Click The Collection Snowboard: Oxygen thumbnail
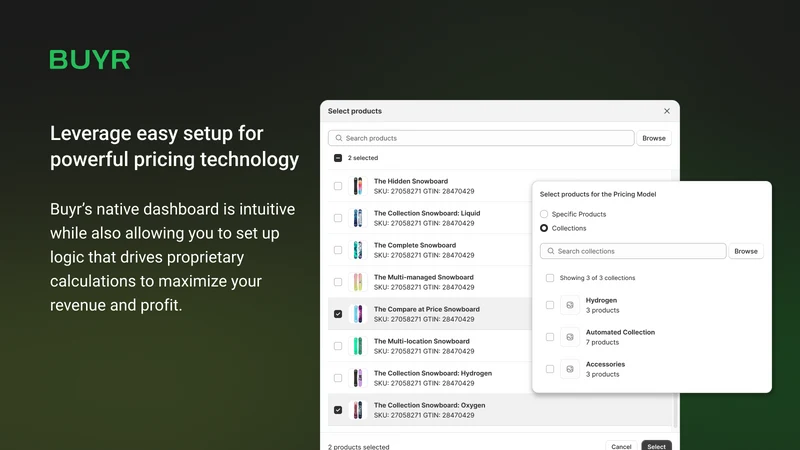The image size is (800, 450). (358, 410)
